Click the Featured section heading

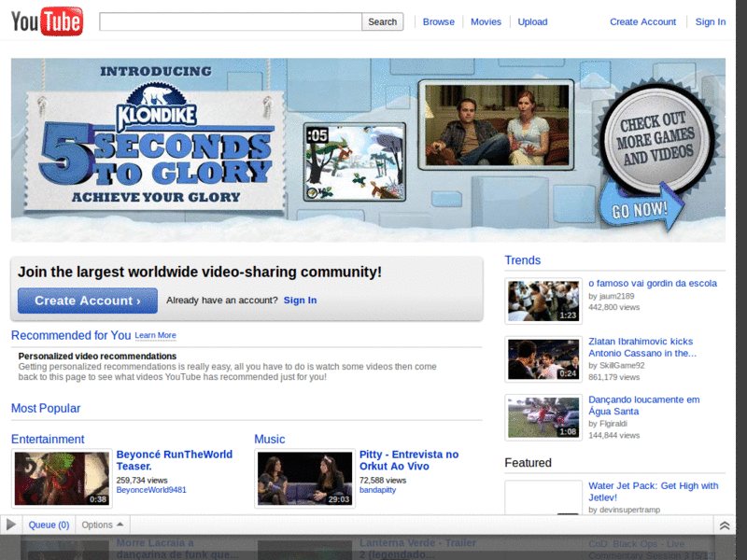coord(528,463)
